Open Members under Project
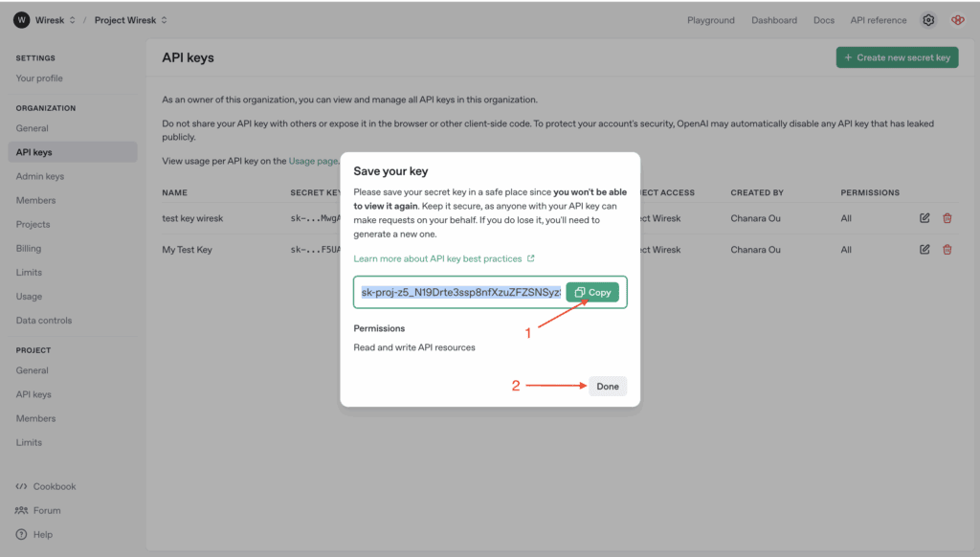This screenshot has width=980, height=557. [x=35, y=418]
